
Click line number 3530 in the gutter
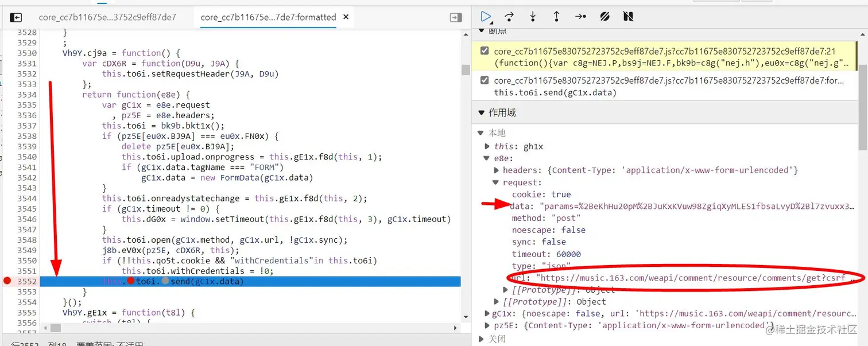point(27,53)
